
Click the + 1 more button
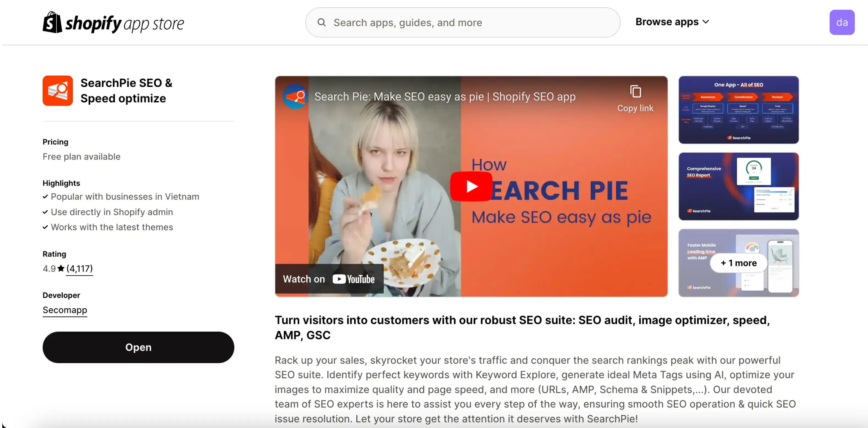739,263
